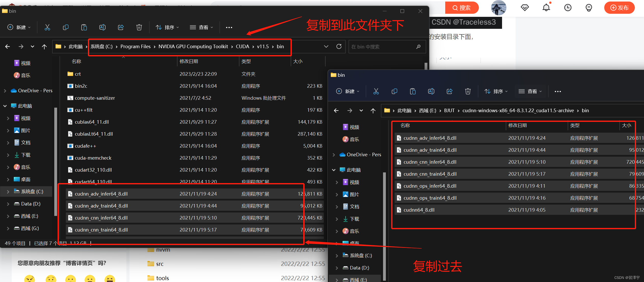Expand 系统盘 (C:) in CUDA window sidebar
The width and height of the screenshot is (644, 282).
[x=8, y=191]
